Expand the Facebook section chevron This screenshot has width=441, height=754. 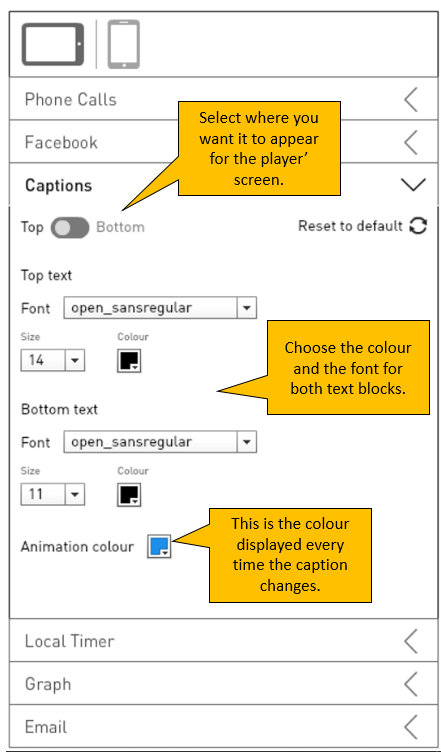pos(411,142)
